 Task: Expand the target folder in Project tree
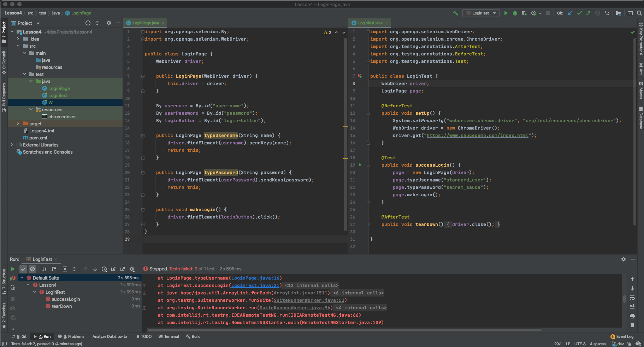(18, 124)
